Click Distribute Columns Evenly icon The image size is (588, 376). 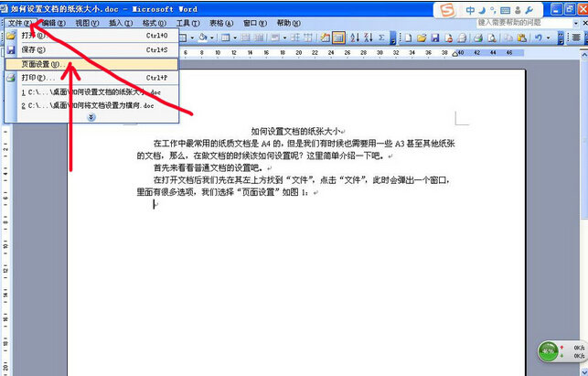pyautogui.click(x=308, y=38)
